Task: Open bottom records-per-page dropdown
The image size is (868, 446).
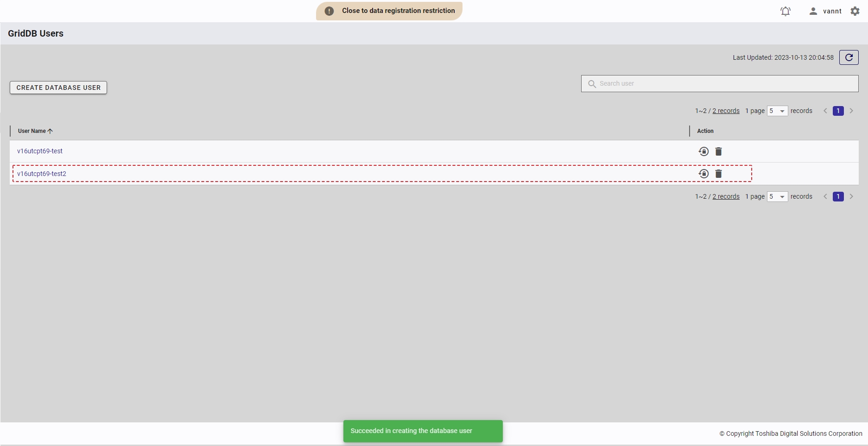Action: pyautogui.click(x=777, y=197)
